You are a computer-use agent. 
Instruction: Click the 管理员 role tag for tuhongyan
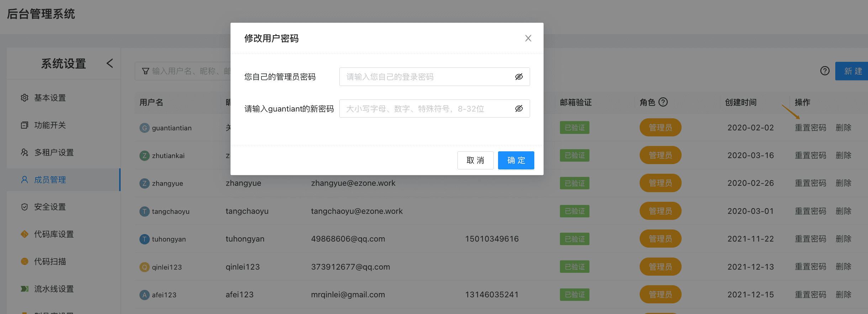tap(660, 239)
